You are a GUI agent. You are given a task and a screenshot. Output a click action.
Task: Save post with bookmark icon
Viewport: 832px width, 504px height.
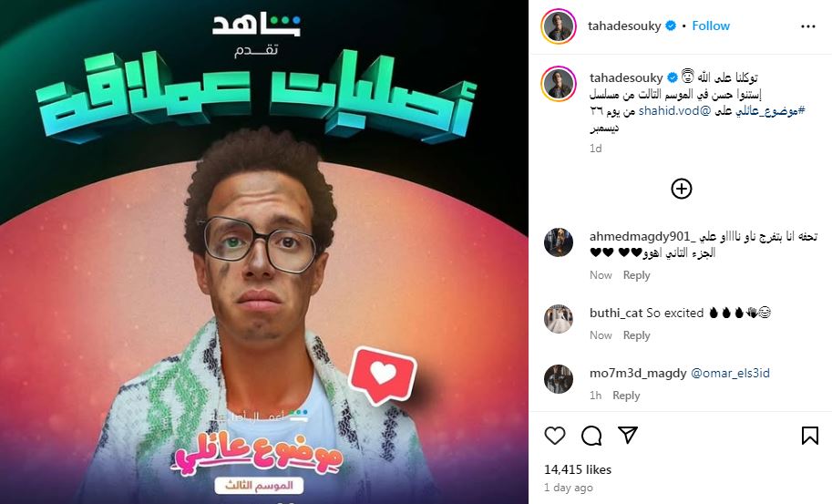coord(810,436)
